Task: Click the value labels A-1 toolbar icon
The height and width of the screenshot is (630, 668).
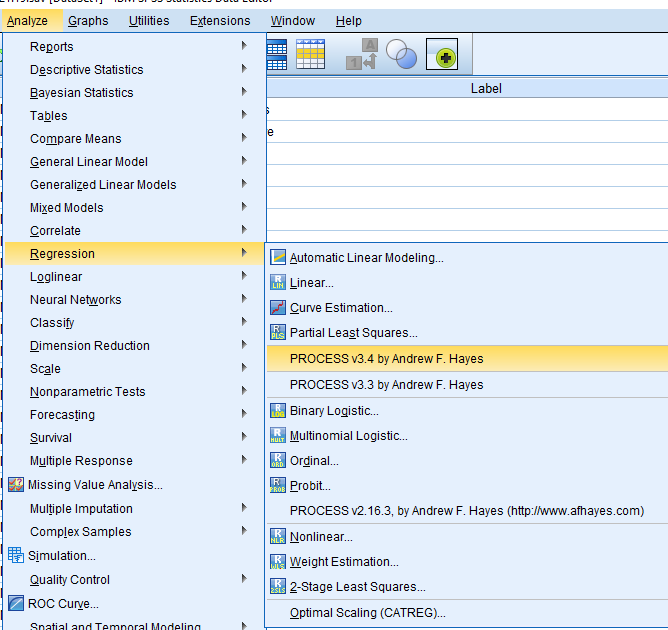Action: 362,54
